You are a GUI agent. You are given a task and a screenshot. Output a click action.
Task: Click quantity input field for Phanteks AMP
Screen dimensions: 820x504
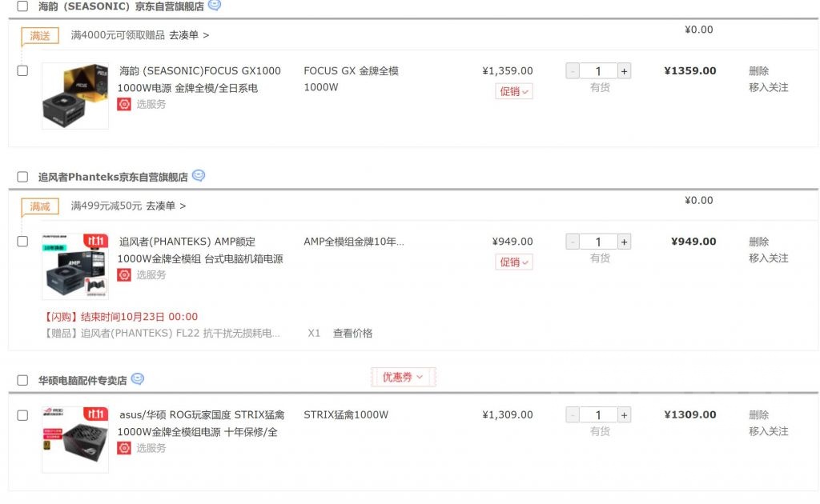point(598,242)
